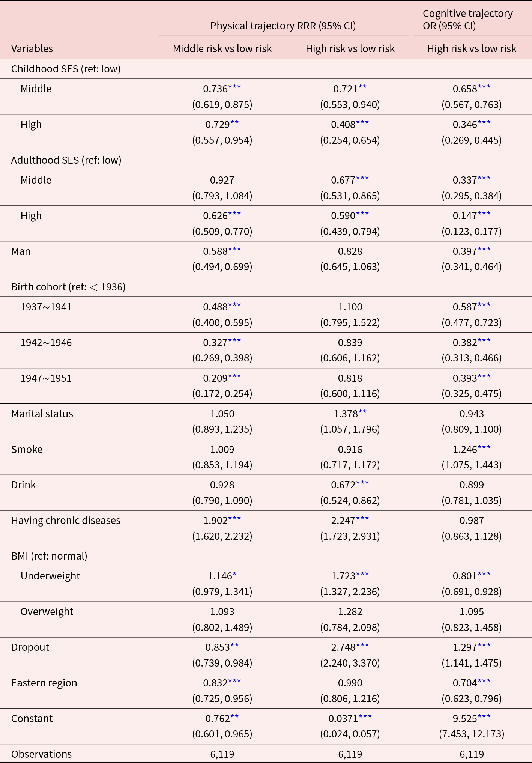The height and width of the screenshot is (763, 532).
Task: Select the 1942~1946 cohort row label
Action: click(x=46, y=343)
